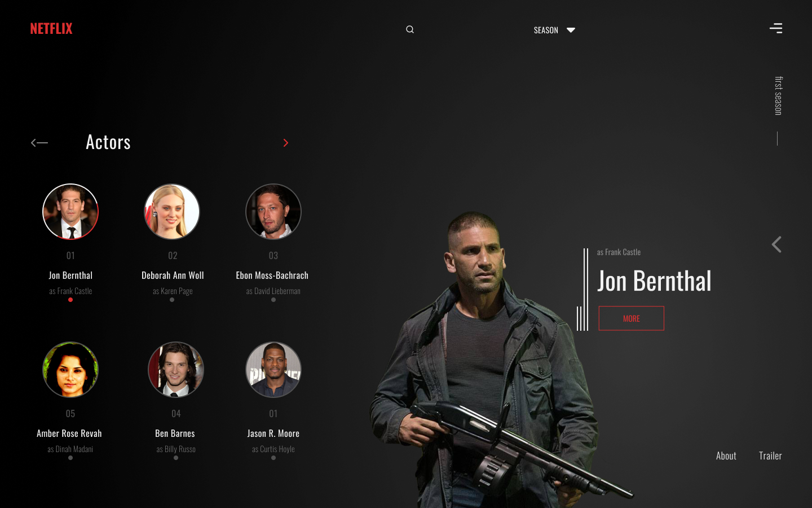The image size is (812, 508).
Task: Click 'as Billy Russo' role text
Action: pyautogui.click(x=176, y=449)
